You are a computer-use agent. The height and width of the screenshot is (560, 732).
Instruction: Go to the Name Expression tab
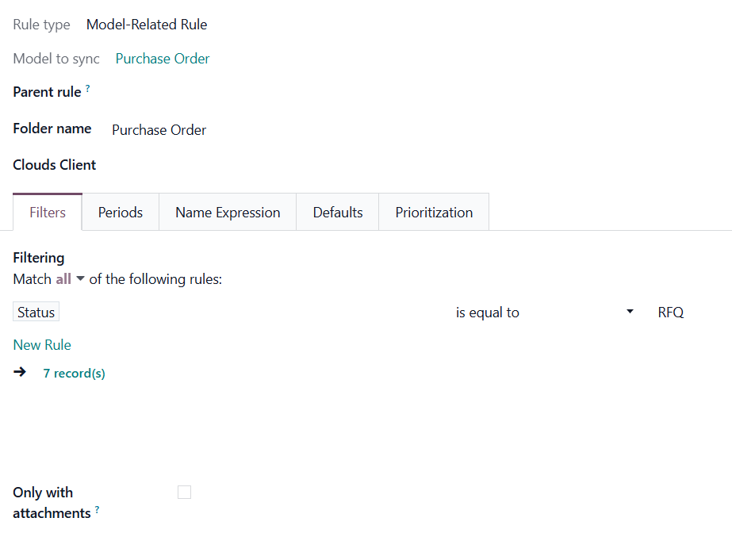pos(228,213)
